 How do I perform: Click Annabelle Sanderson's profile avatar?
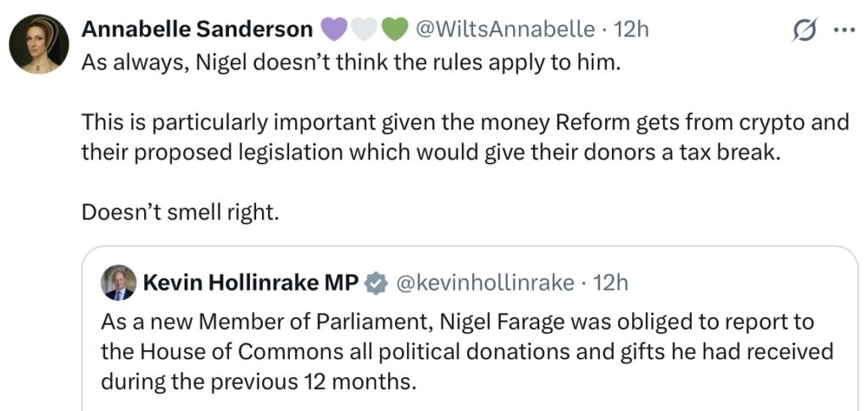[38, 45]
